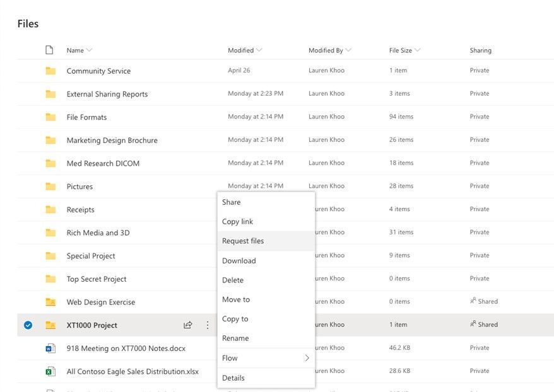554x392 pixels.
Task: Click the Web Design Exercise shared folder icon
Action: pyautogui.click(x=50, y=302)
